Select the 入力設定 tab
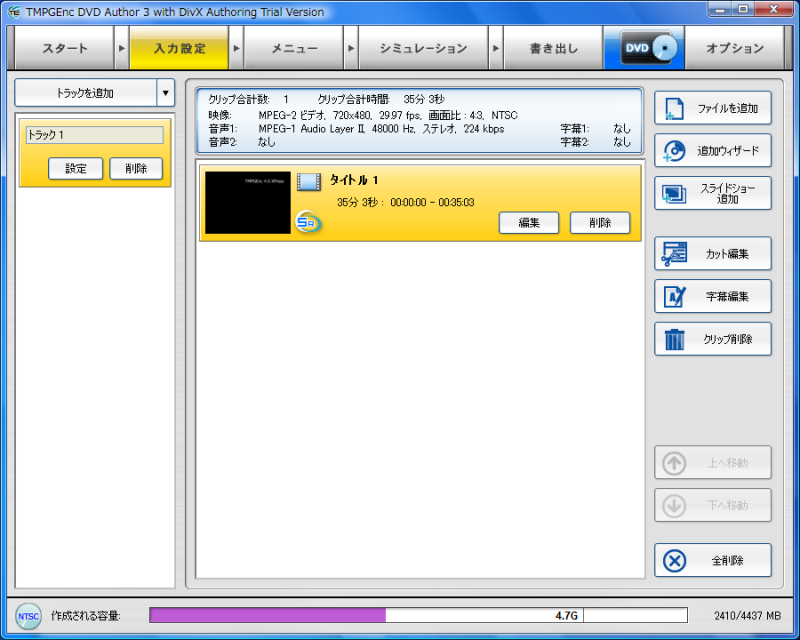 [179, 48]
